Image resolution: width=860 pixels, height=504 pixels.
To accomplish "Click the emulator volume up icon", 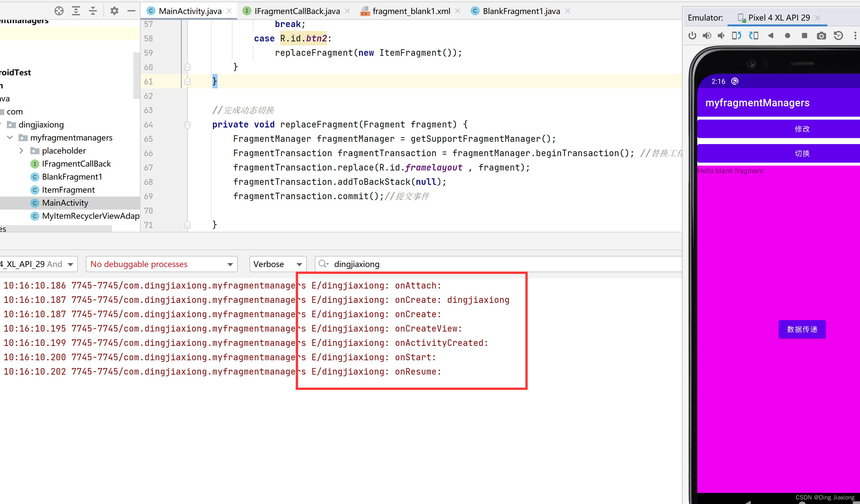I will (707, 36).
